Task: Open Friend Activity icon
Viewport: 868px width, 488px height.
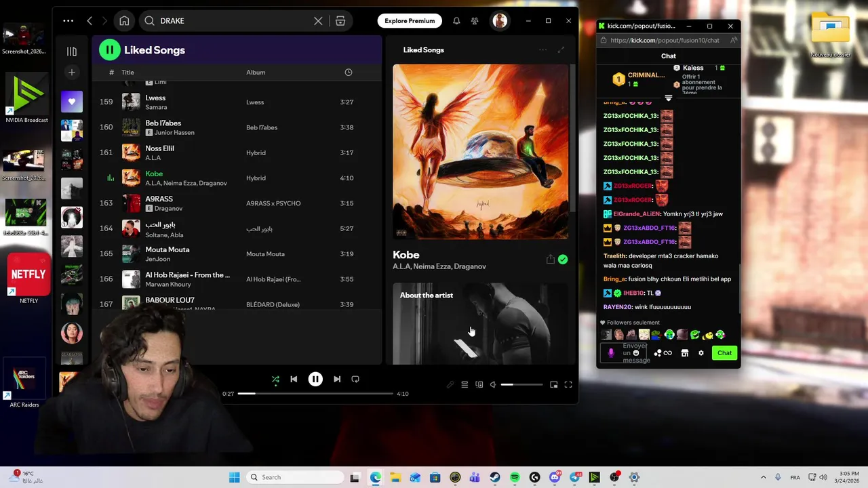Action: point(475,21)
